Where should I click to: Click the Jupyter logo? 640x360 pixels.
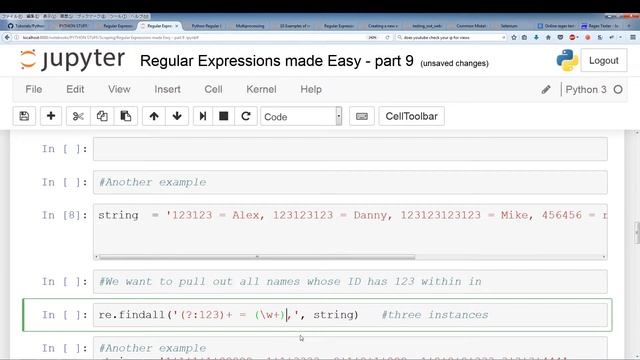point(72,60)
